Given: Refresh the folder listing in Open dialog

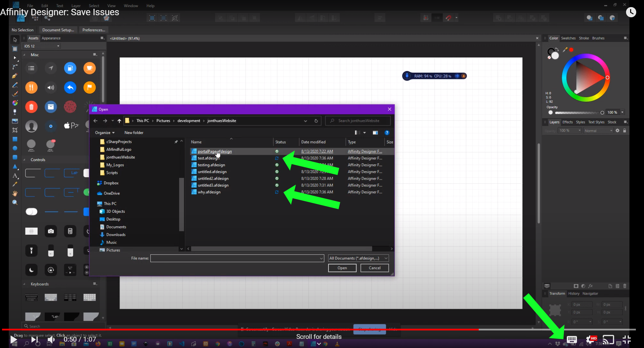Looking at the screenshot, I should point(316,121).
